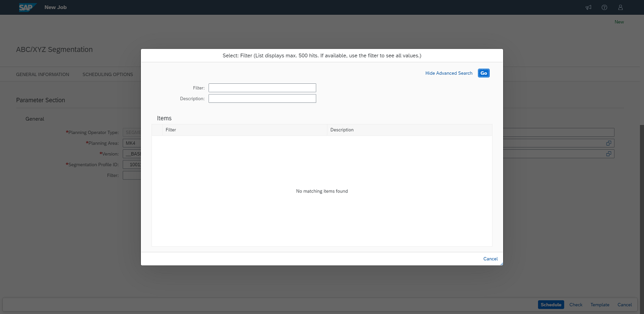This screenshot has width=644, height=314.
Task: Click the footer Cancel button
Action: click(624, 305)
